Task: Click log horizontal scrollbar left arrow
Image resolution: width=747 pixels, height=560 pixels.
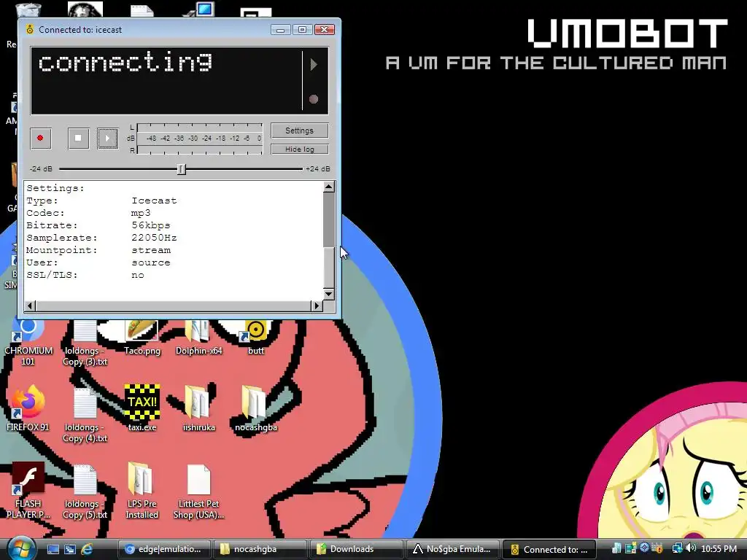Action: click(x=30, y=306)
